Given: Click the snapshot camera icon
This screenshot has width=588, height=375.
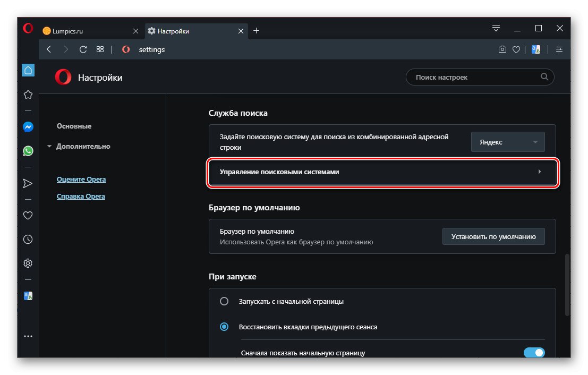Looking at the screenshot, I should click(502, 49).
